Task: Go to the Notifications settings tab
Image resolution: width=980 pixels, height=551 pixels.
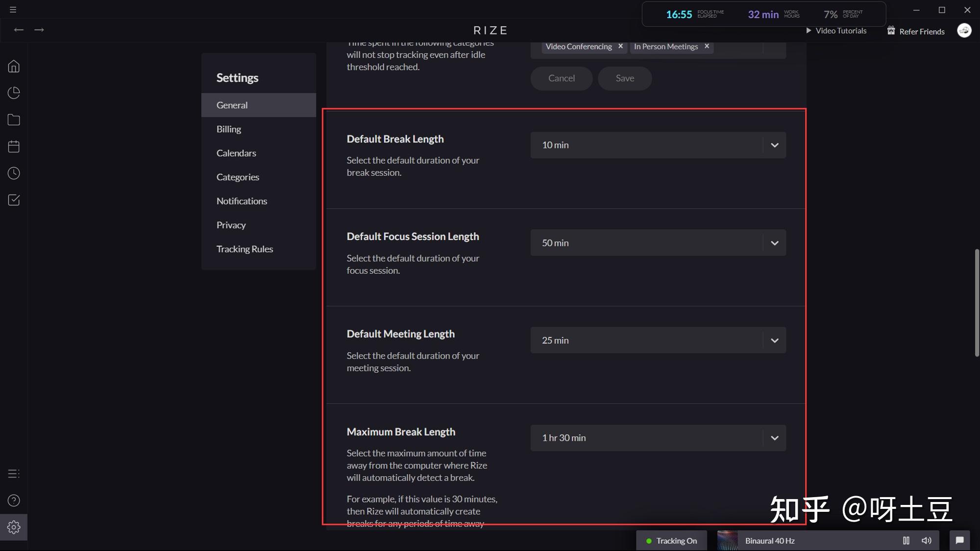Action: tap(242, 201)
